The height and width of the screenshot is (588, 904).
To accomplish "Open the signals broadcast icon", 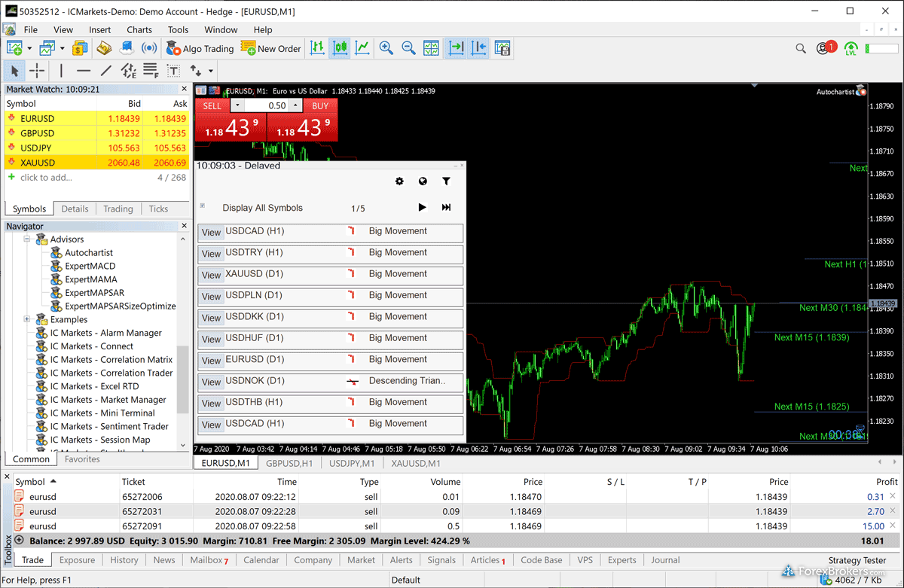I will pyautogui.click(x=149, y=48).
